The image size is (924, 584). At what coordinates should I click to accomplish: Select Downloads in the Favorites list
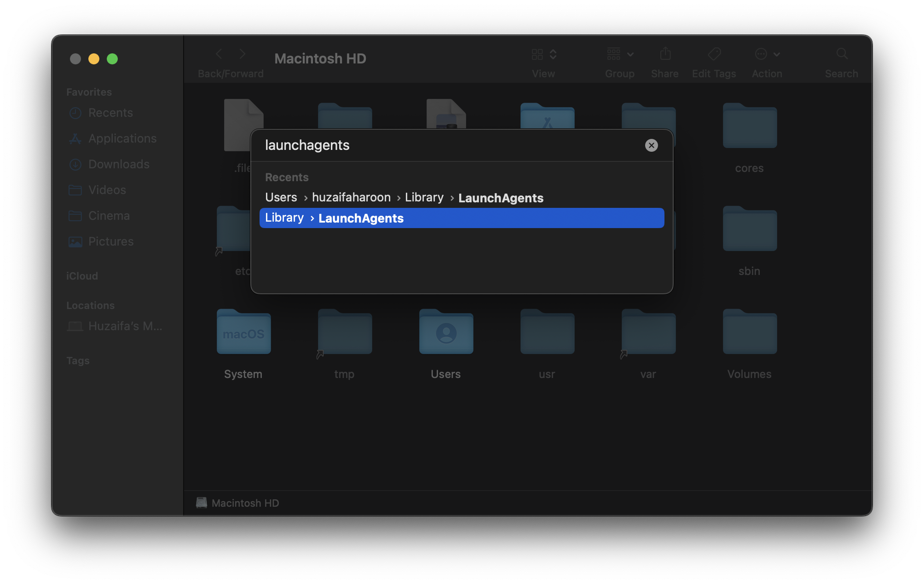click(119, 164)
